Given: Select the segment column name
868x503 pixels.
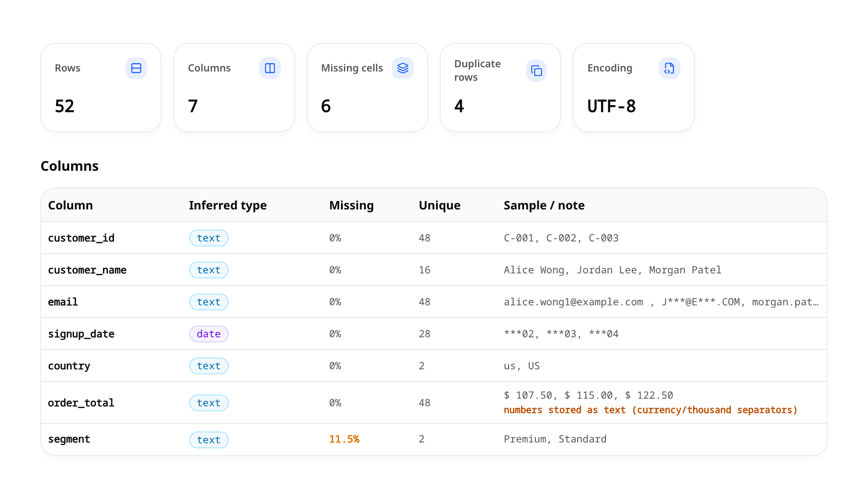Looking at the screenshot, I should click(69, 439).
